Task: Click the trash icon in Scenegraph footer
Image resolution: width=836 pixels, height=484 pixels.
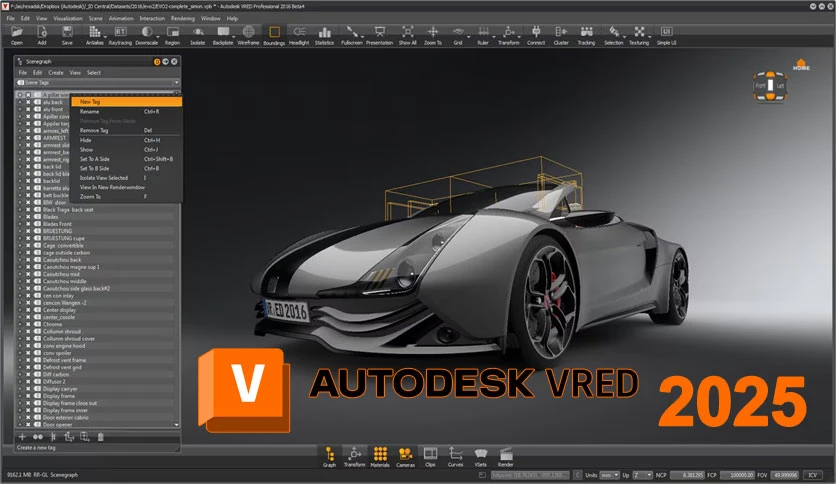Action: [100, 437]
